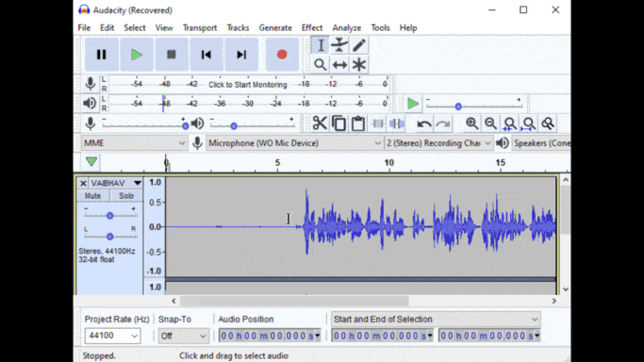Open the Edit menu
The height and width of the screenshot is (362, 644).
[x=107, y=28]
